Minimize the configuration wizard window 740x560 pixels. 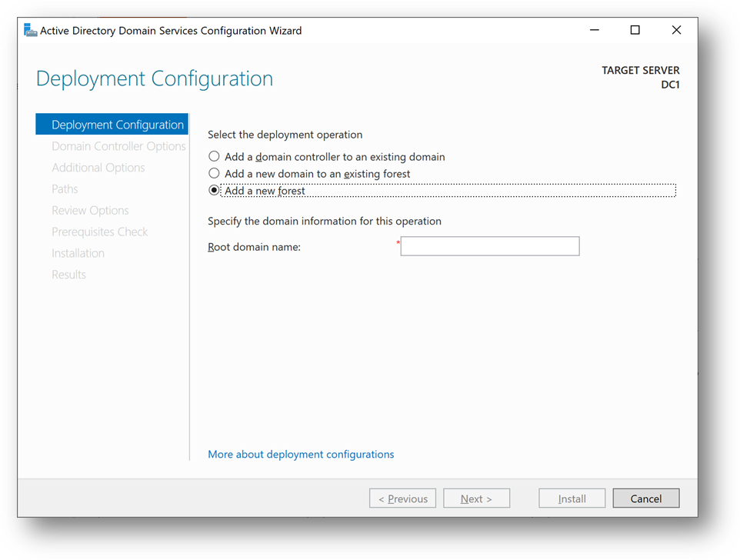click(595, 31)
